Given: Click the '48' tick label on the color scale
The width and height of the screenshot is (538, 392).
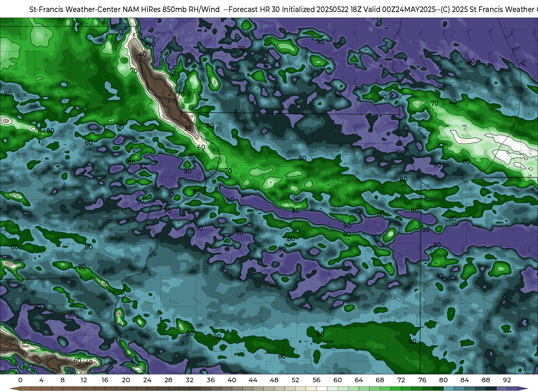Looking at the screenshot, I should 274,380.
